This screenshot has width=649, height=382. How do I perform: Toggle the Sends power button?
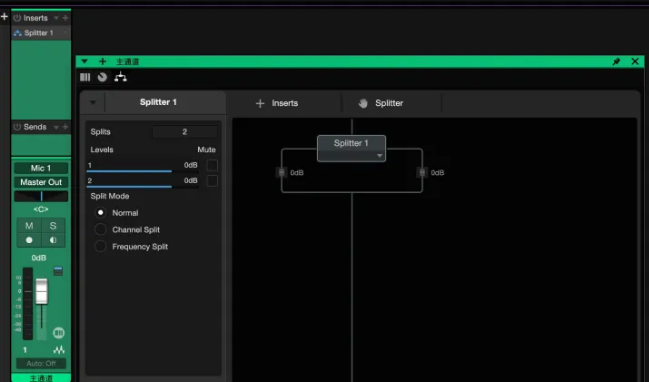coord(17,127)
